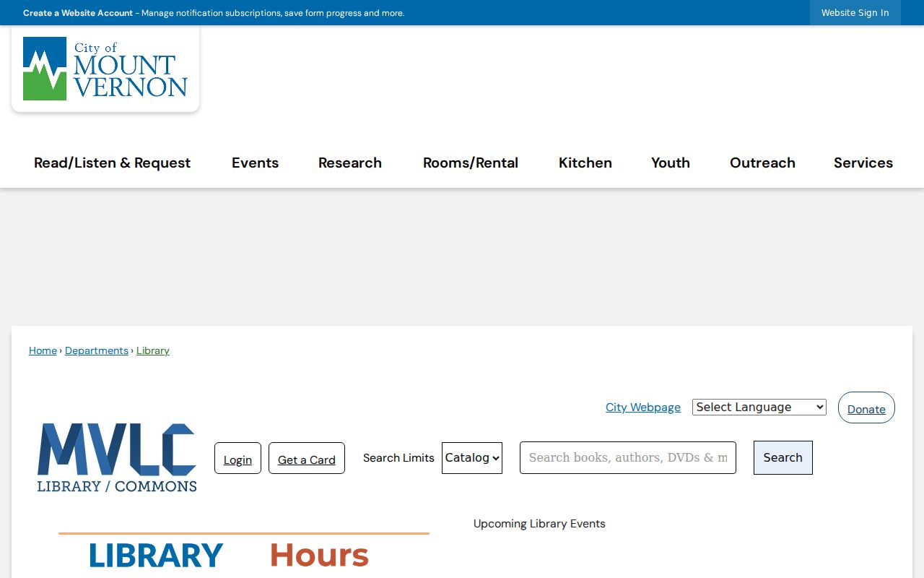The height and width of the screenshot is (578, 924).
Task: Open the Outreach menu
Action: [762, 163]
